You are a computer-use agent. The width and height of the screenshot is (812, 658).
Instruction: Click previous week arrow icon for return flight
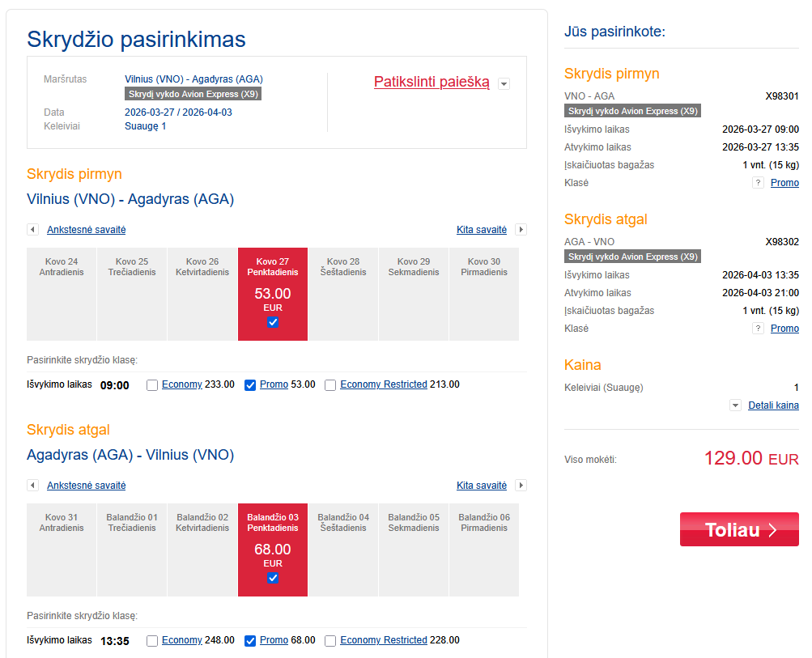32,486
